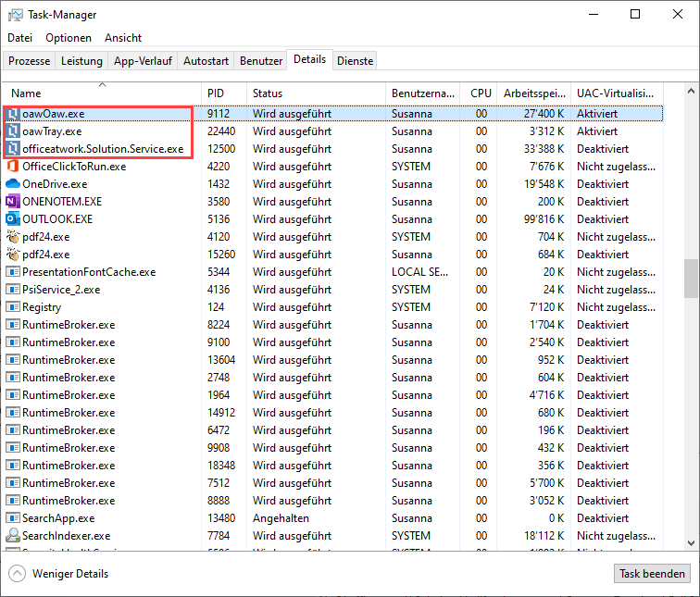Select the SearchApp.exe process name
Screen dimensions: 700x597
(x=58, y=518)
